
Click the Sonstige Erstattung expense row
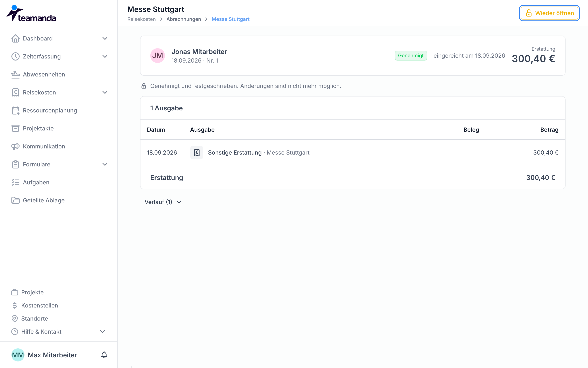click(353, 153)
